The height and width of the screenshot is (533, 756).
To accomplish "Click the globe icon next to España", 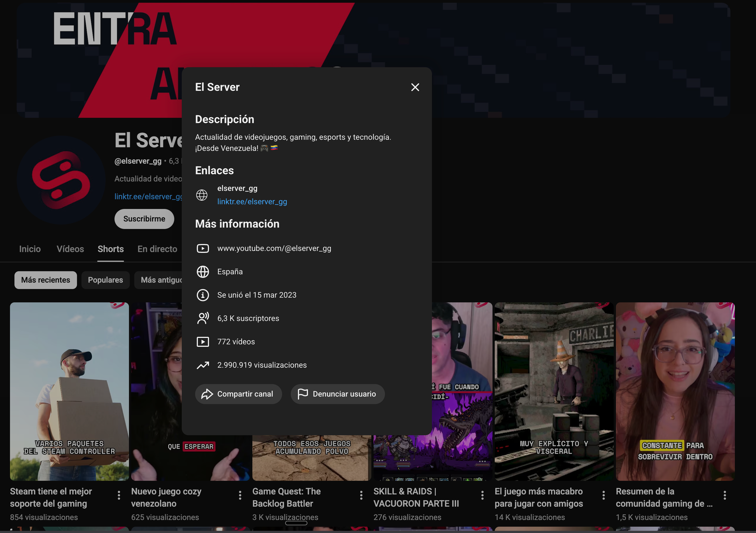I will (x=203, y=272).
